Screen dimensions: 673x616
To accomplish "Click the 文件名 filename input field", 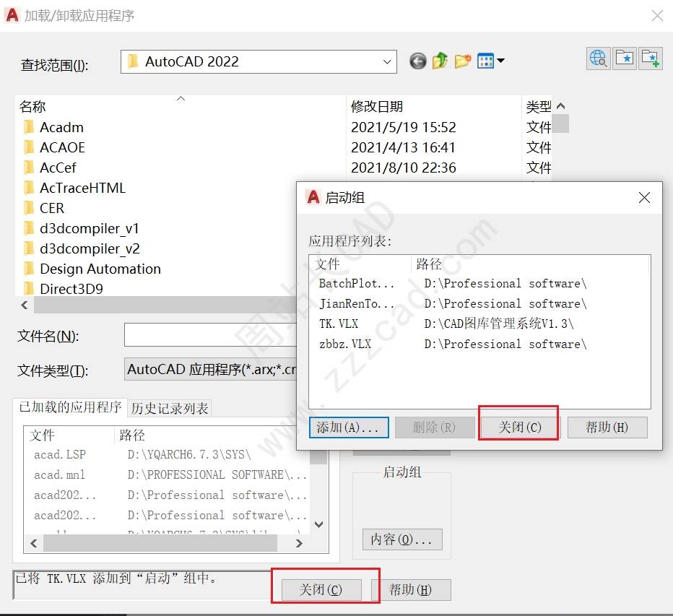I will (210, 335).
